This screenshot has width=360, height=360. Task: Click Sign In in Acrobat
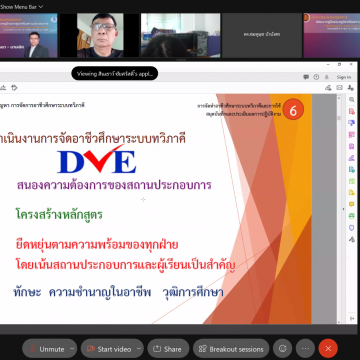[x=344, y=77]
